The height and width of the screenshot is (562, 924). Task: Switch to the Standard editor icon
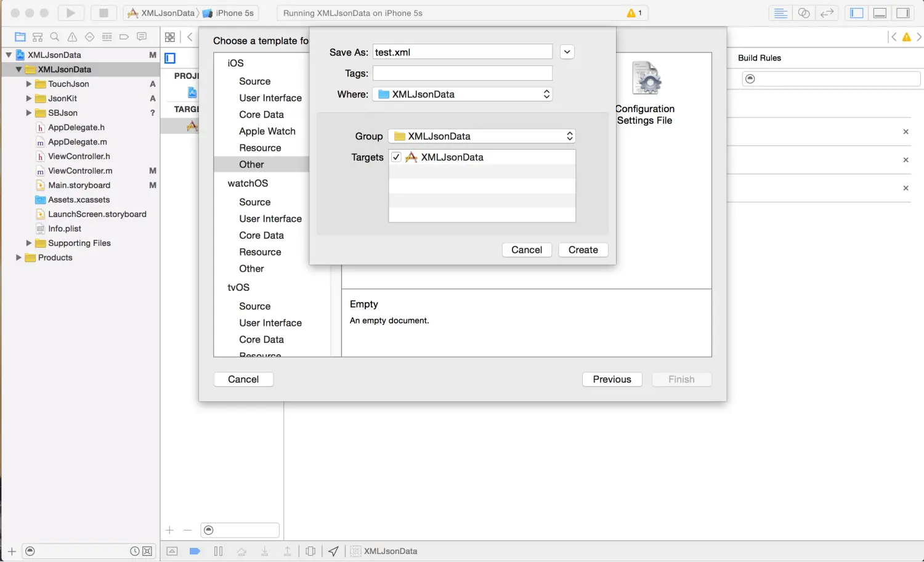pos(780,13)
